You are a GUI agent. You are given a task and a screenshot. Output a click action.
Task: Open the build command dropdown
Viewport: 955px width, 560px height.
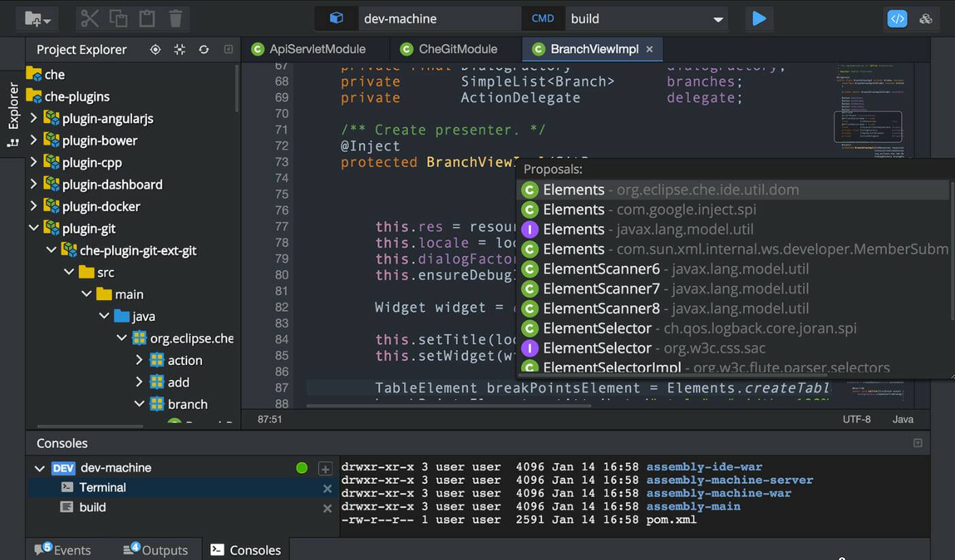[x=720, y=18]
